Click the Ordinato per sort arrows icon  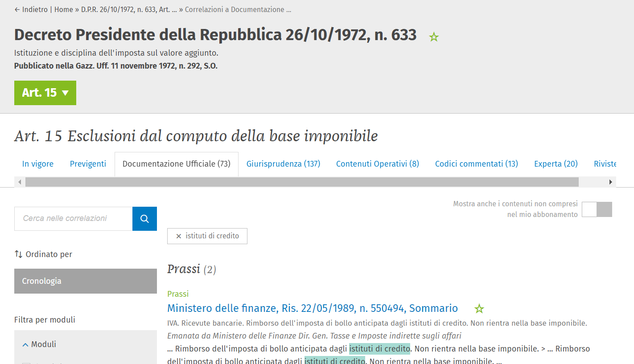(18, 254)
